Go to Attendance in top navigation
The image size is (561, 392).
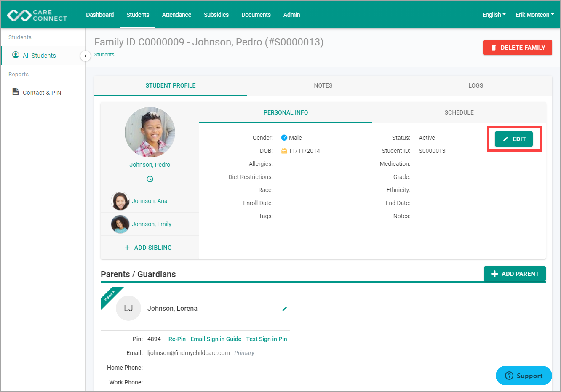tap(176, 15)
